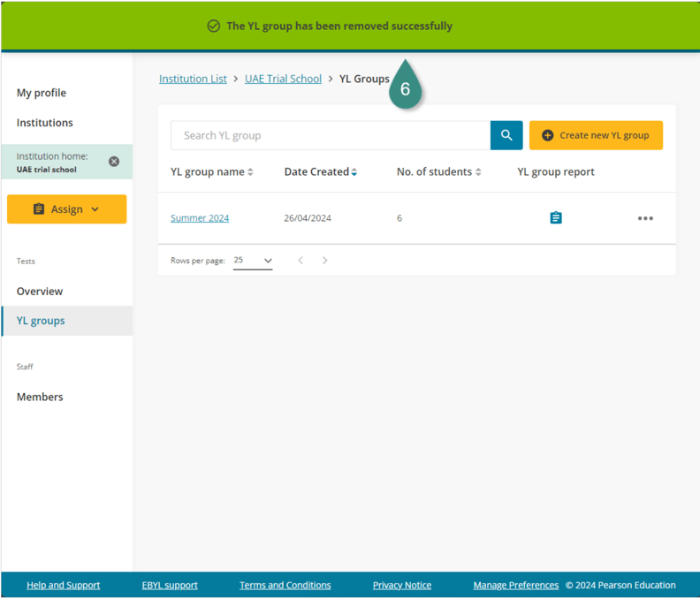Focus the Search YL group field
Viewport: 700px width, 599px height.
coord(331,135)
